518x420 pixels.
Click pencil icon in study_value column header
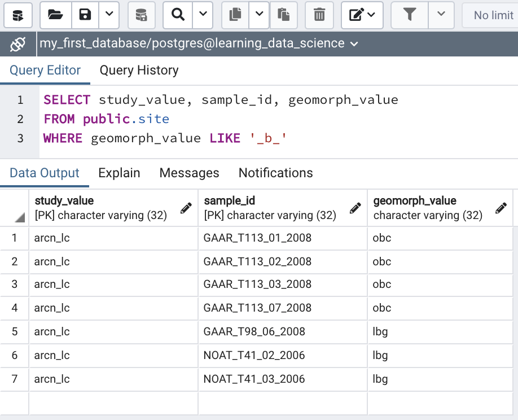(186, 208)
